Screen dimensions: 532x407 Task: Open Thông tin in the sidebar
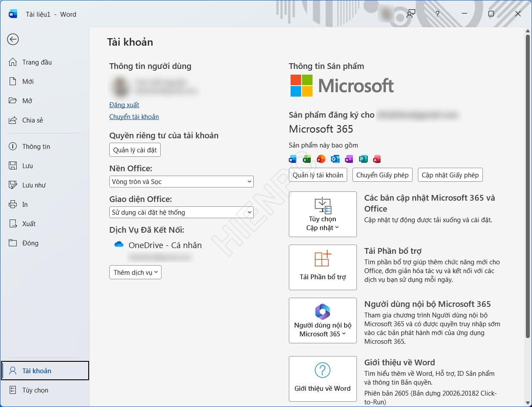coord(44,146)
